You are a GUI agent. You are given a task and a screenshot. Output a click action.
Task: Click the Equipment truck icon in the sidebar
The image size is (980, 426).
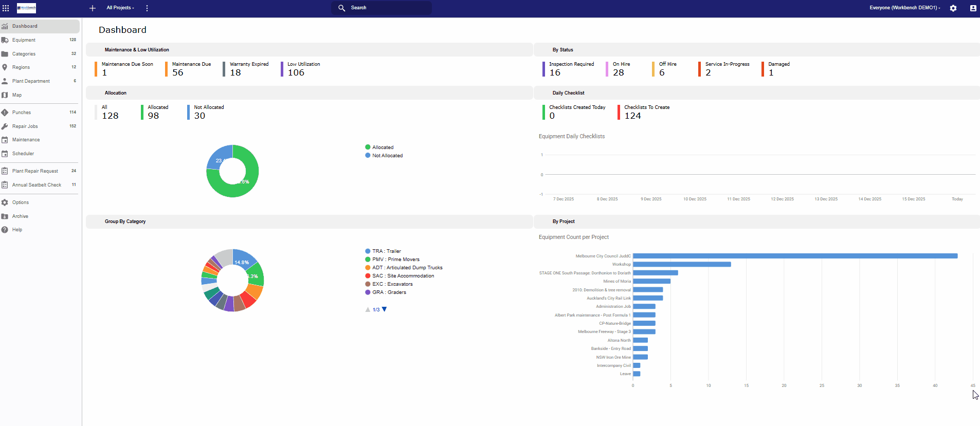point(5,40)
